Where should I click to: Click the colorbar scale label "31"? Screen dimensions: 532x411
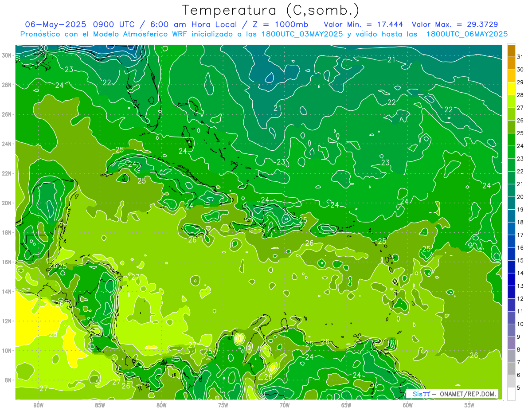tap(520, 56)
